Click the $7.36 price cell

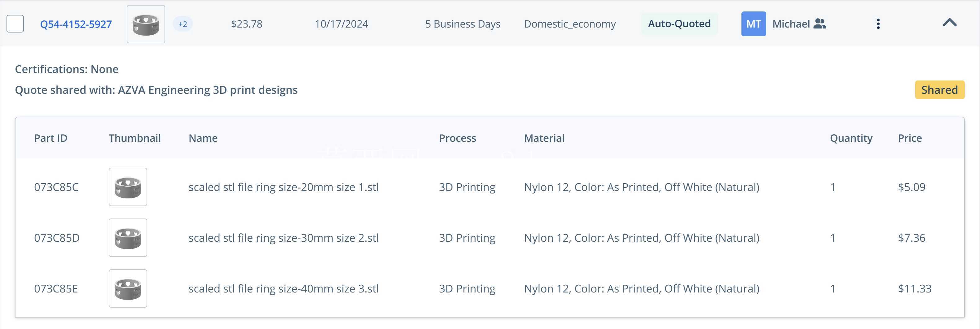[912, 238]
